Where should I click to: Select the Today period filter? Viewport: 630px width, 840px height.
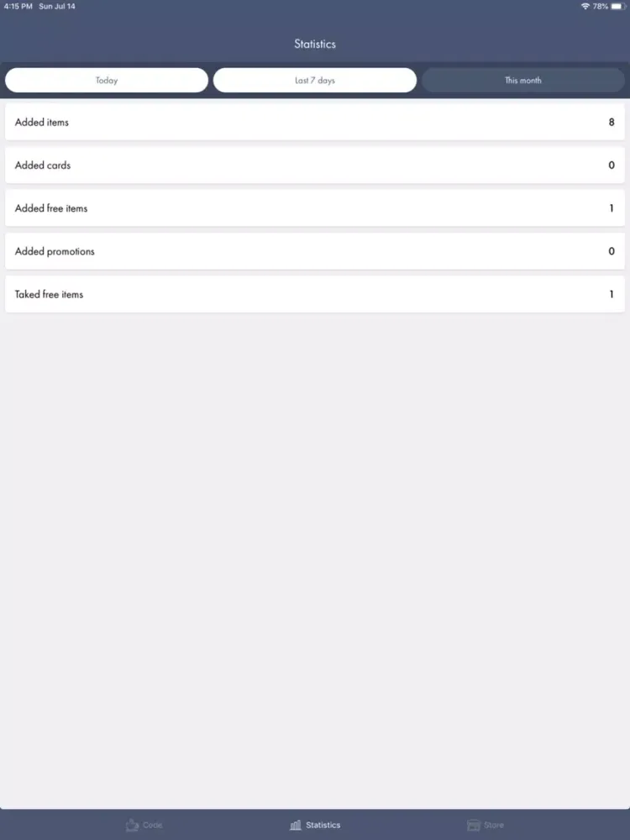click(x=107, y=80)
